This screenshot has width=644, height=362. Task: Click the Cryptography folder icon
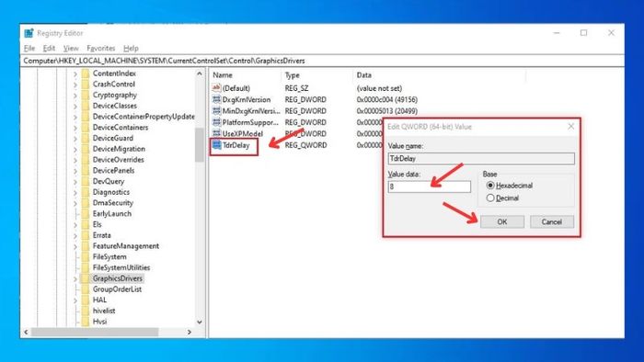[x=86, y=95]
